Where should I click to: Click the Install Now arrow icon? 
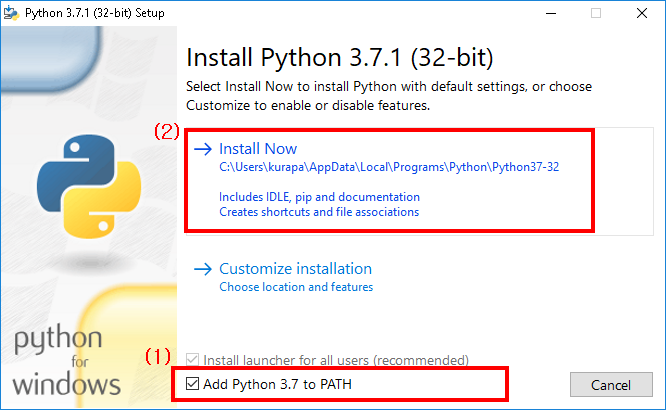pos(203,149)
